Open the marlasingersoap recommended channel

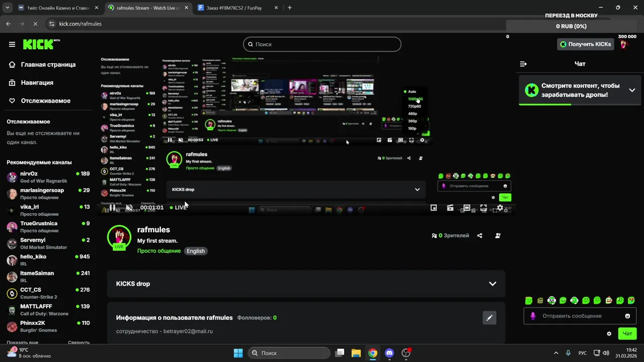point(48,194)
